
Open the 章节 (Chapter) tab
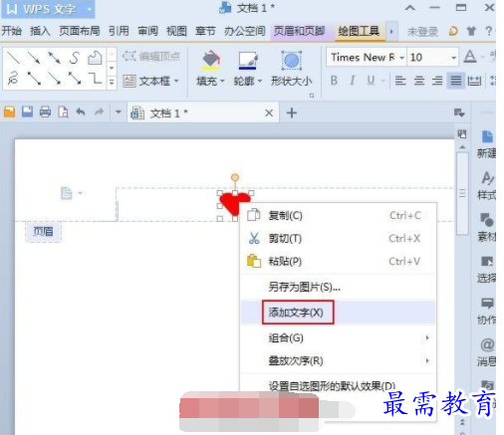click(x=205, y=31)
